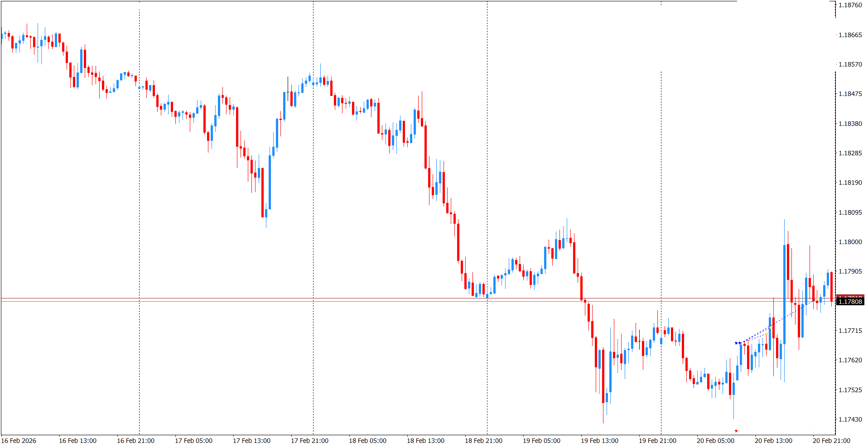Click the 1.18665 price scale label

tap(850, 35)
